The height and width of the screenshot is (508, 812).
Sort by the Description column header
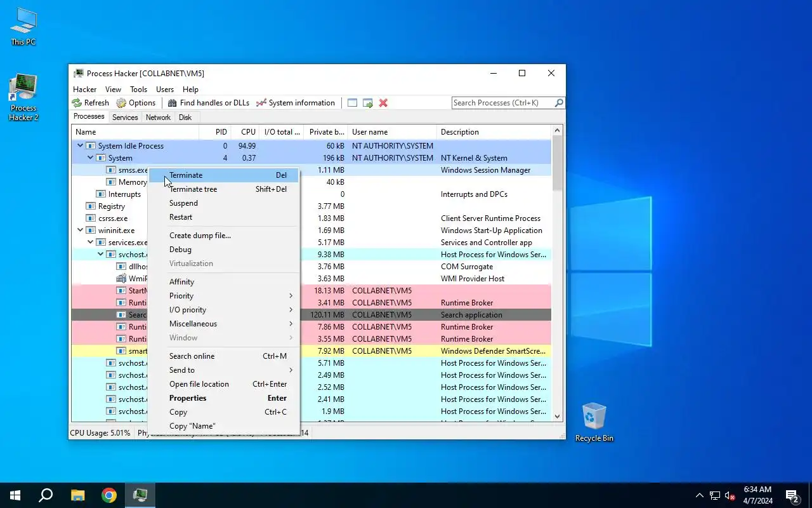[494, 132]
